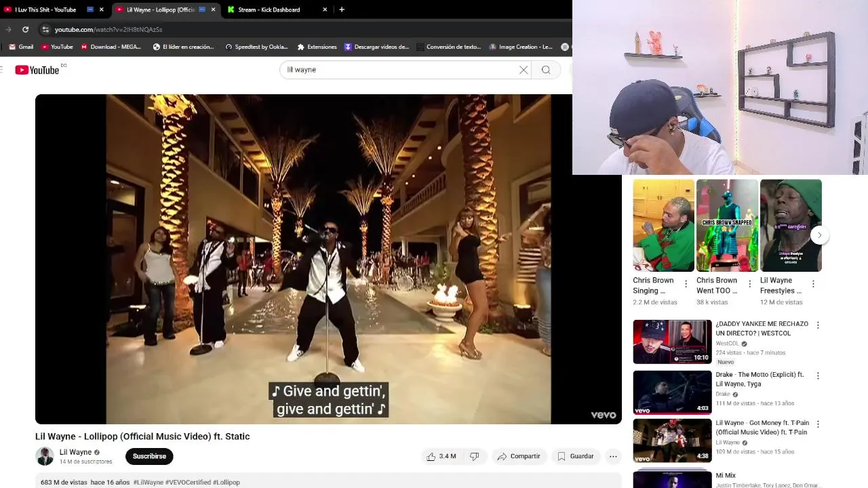Open Chris Brown Singing short thumbnail
The width and height of the screenshot is (868, 488).
(x=663, y=225)
